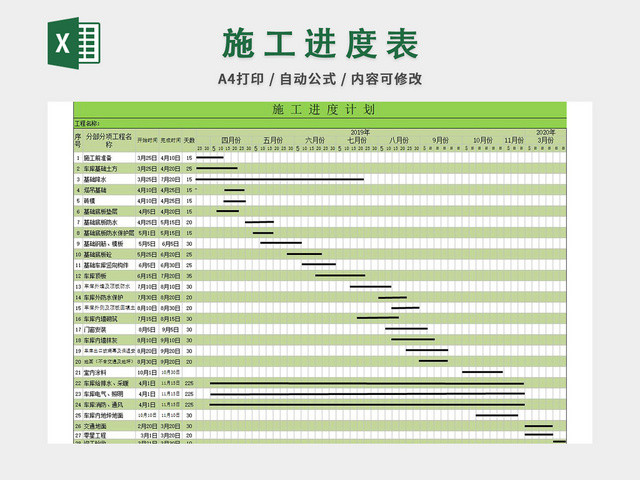The image size is (640, 480).
Task: Select the 门窗安装 task name cell
Action: tap(109, 329)
